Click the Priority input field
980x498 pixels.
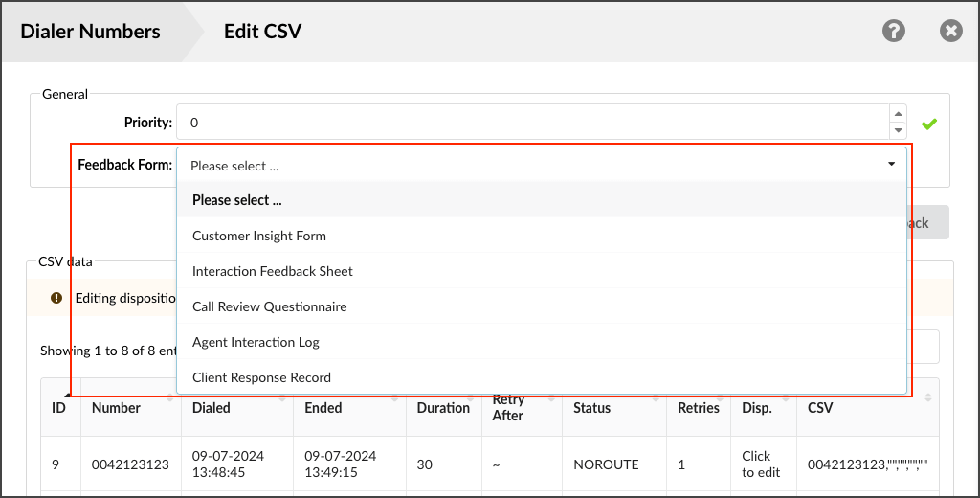[x=533, y=122]
